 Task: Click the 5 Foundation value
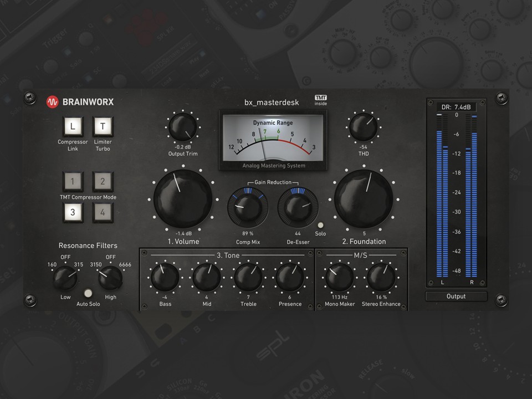[364, 233]
